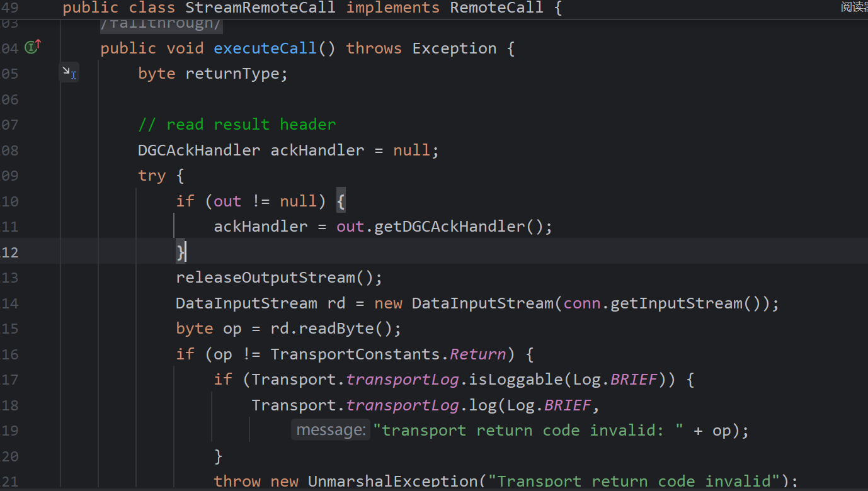The height and width of the screenshot is (491, 868).
Task: Click the log method call on line 18
Action: click(x=483, y=405)
